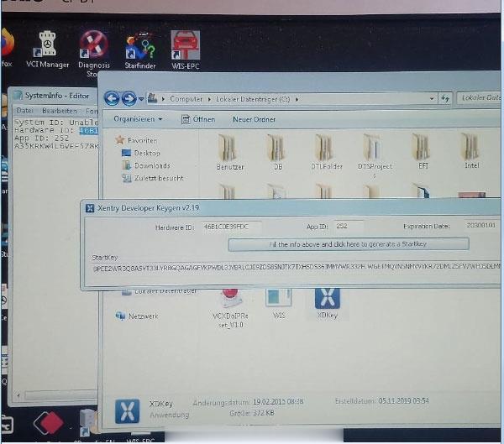The image size is (504, 444).
Task: Expand the arrow after Lokaler Datenträger (C:)
Action: point(297,99)
